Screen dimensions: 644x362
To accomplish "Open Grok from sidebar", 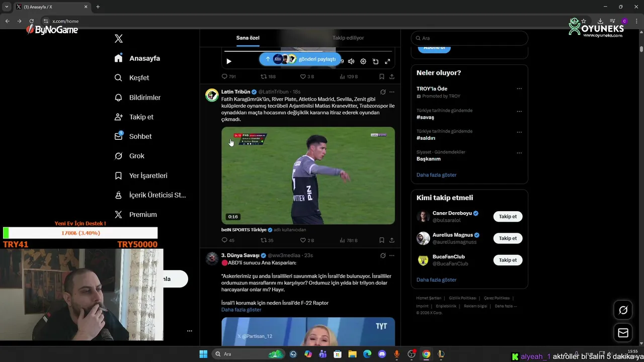I will pyautogui.click(x=129, y=156).
